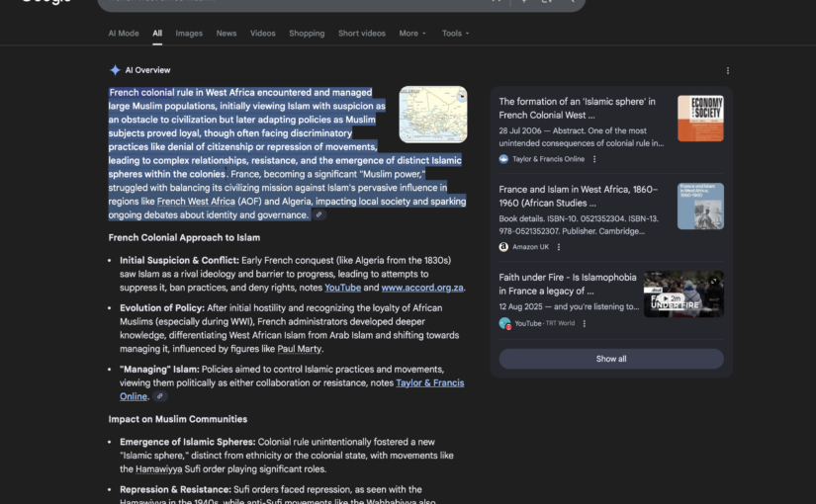The width and height of the screenshot is (816, 504).
Task: Open more options for Taylor & Francis source
Action: click(x=594, y=159)
